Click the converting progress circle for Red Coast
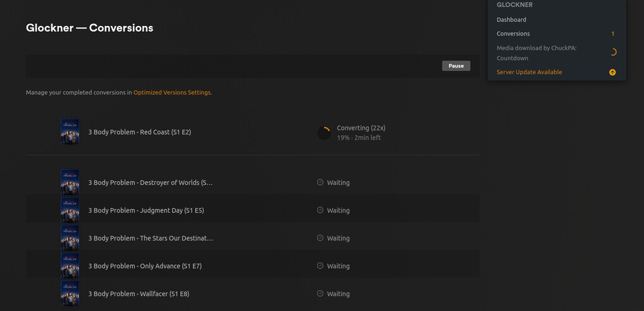 point(324,132)
